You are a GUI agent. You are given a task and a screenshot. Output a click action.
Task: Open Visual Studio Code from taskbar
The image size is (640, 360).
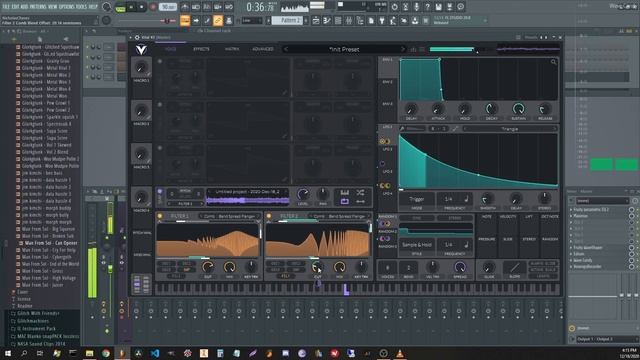[x=155, y=353]
